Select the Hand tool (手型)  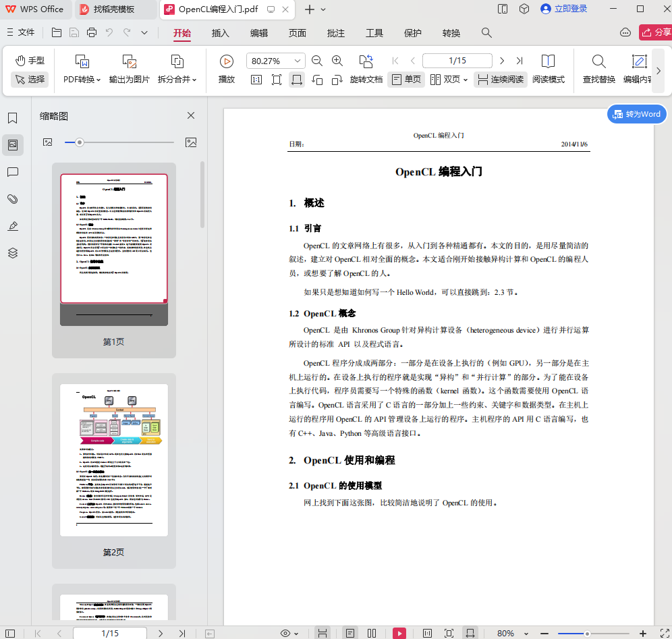pyautogui.click(x=30, y=60)
